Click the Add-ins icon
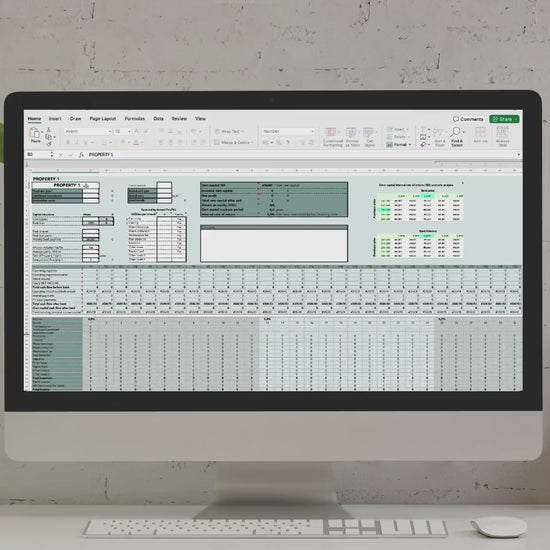Image resolution: width=550 pixels, height=550 pixels. pos(480,133)
